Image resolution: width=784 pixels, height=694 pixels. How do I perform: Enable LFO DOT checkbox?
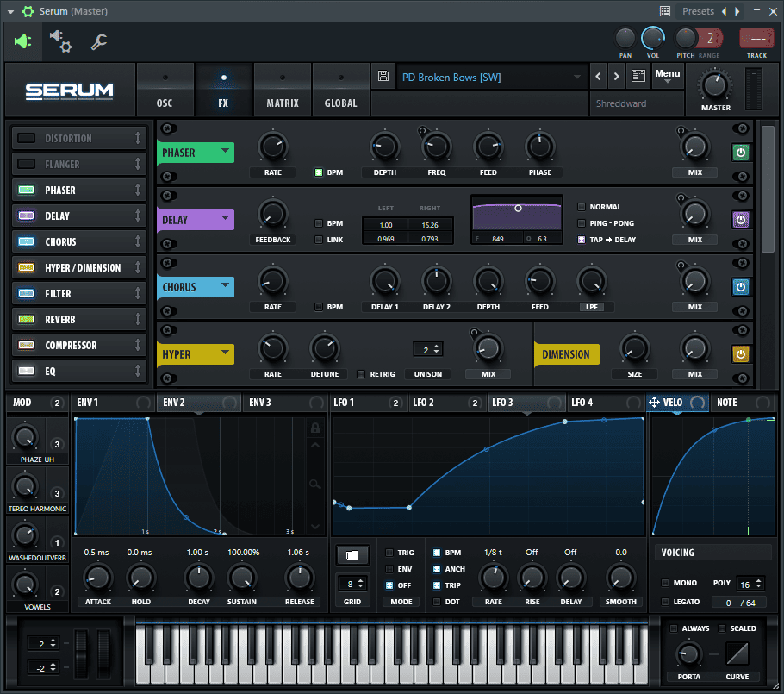(437, 602)
